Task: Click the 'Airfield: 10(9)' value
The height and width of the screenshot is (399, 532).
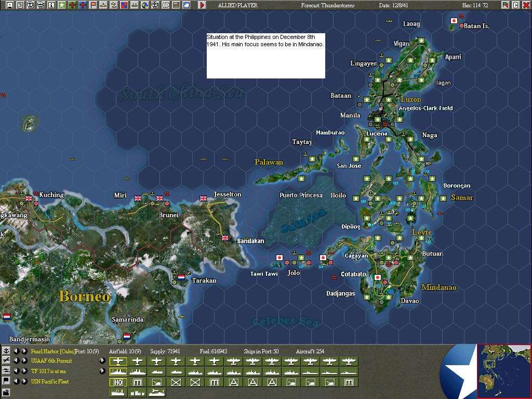Action: click(x=125, y=351)
